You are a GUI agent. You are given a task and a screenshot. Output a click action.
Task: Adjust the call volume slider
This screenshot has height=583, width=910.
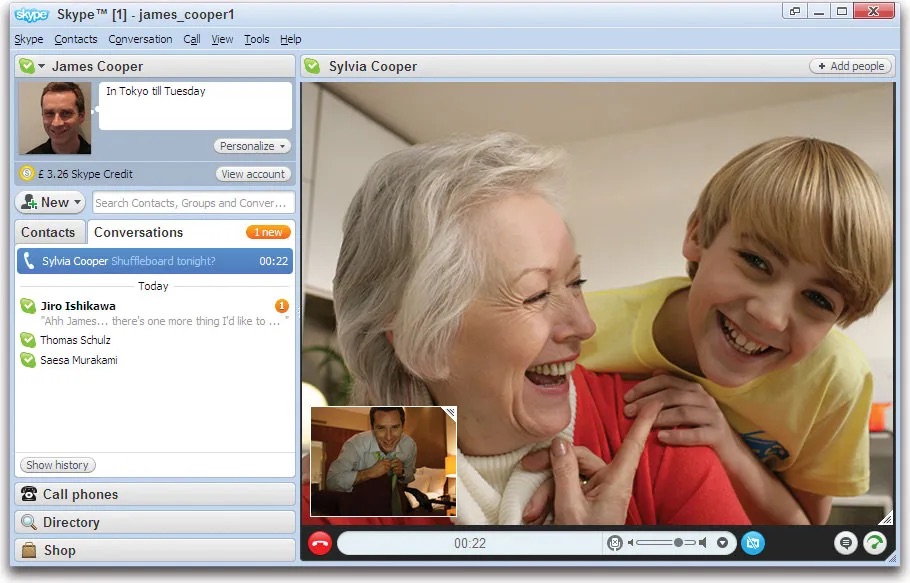(679, 543)
